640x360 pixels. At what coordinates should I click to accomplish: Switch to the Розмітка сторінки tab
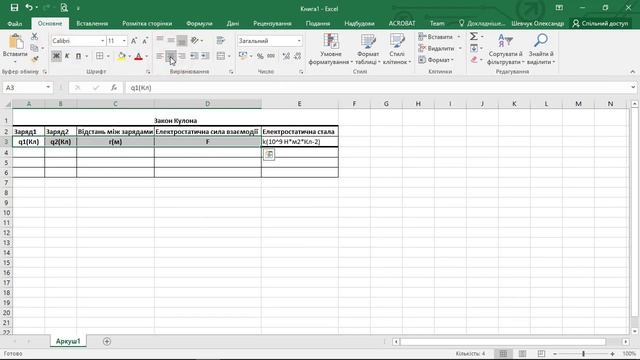[x=147, y=23]
